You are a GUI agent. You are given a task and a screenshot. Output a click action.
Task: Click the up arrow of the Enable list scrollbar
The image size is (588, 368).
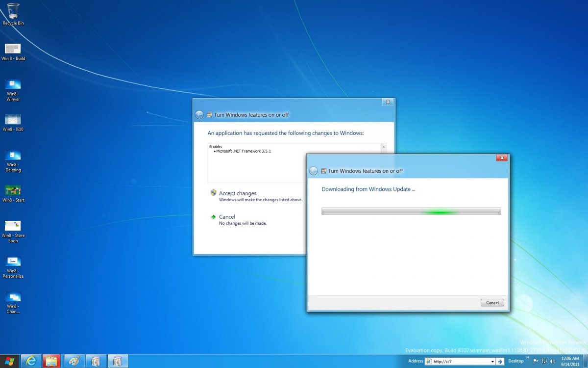(384, 146)
